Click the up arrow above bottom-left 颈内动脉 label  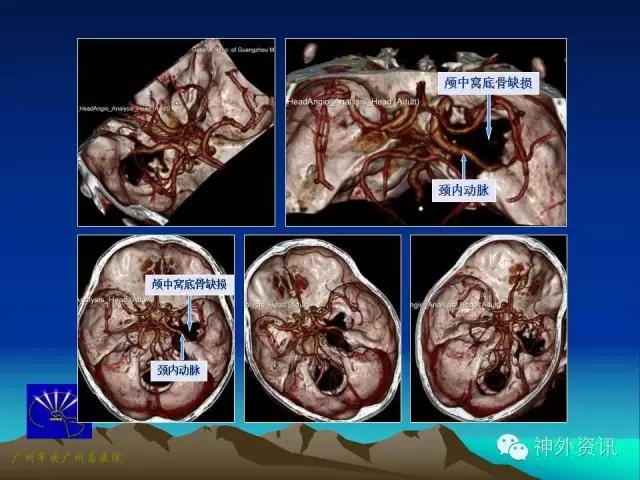coord(182,348)
